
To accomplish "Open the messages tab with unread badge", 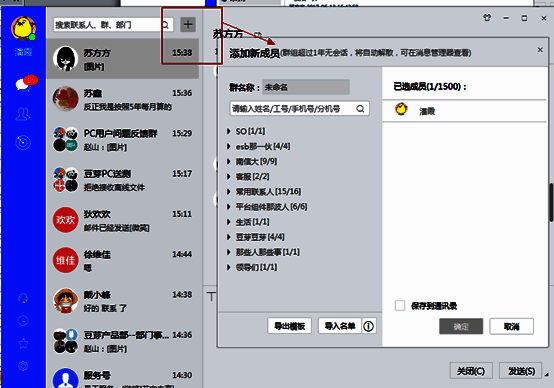I will point(25,83).
